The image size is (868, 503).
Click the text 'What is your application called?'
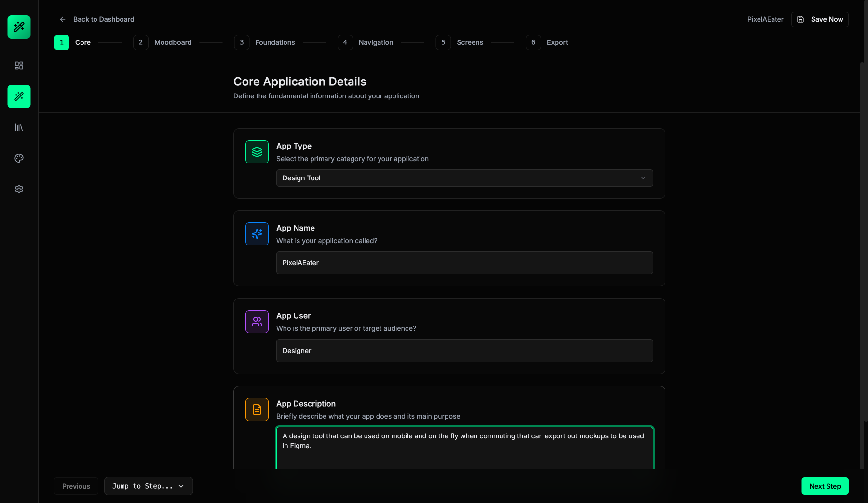coord(327,241)
